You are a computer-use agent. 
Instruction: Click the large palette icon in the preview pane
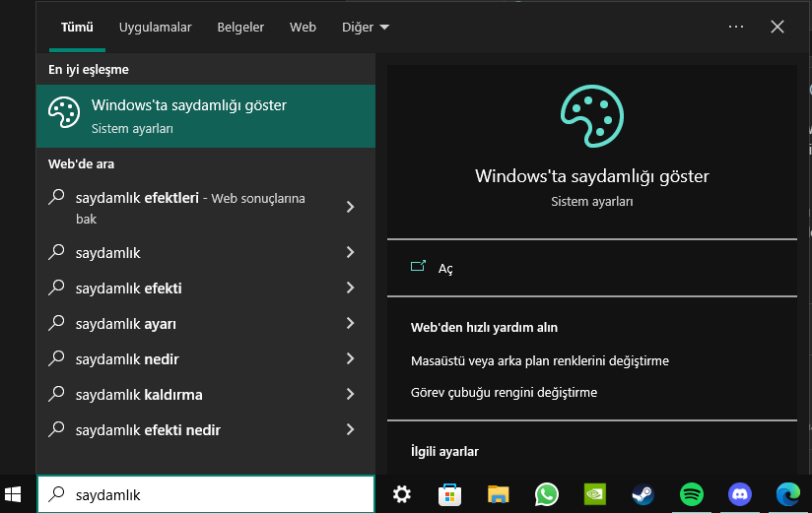(592, 116)
